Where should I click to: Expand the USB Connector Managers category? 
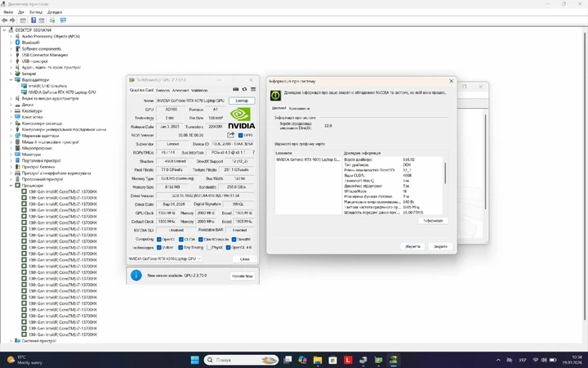click(11, 55)
